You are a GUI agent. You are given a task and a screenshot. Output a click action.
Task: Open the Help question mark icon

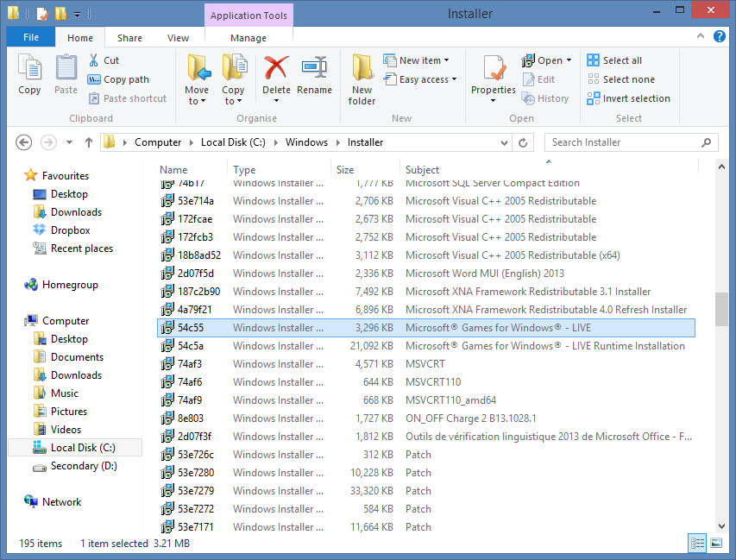tap(719, 36)
